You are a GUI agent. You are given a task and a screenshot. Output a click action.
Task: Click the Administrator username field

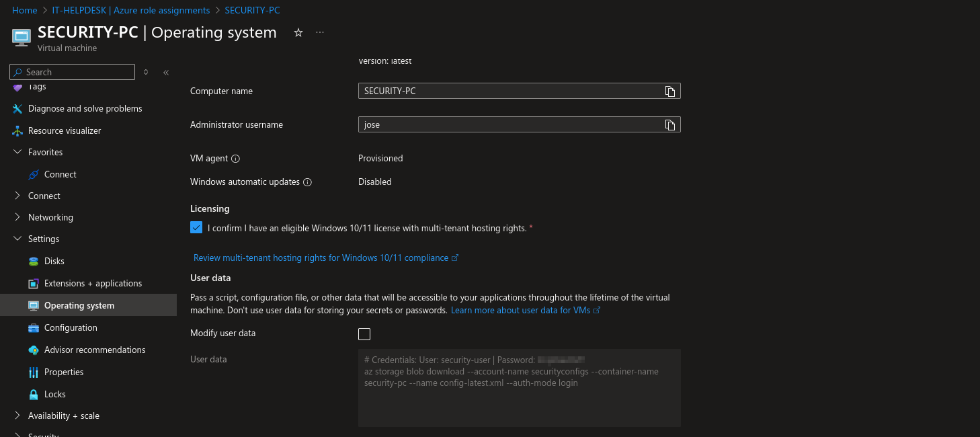pyautogui.click(x=520, y=124)
